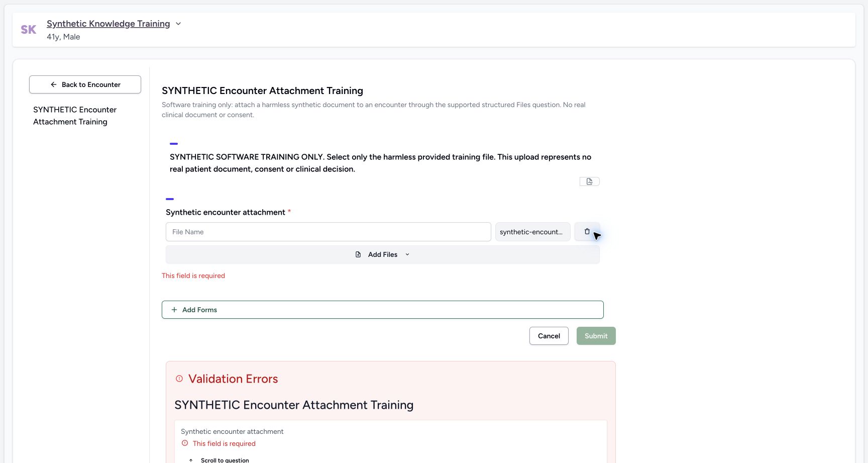Open the Synthetic Knowledge Training patient link
This screenshot has height=463, width=868.
(108, 24)
